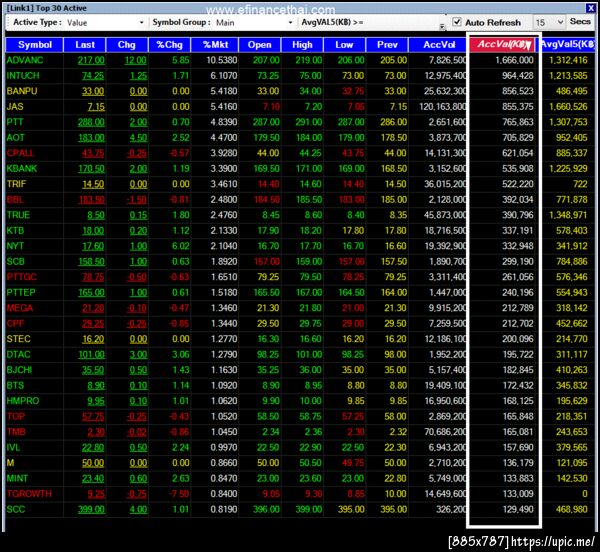Screen dimensions: 600x552
Task: Click AOT change value 4.50
Action: coord(138,137)
